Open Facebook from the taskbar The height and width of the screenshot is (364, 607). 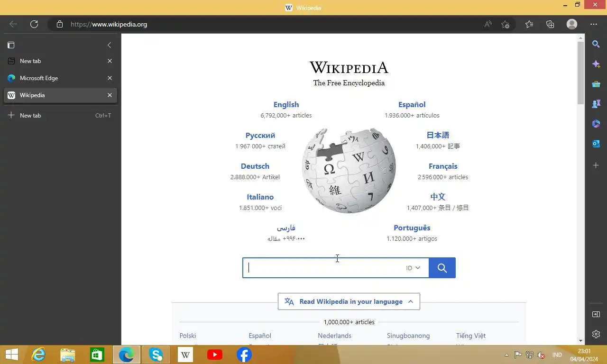(x=244, y=355)
